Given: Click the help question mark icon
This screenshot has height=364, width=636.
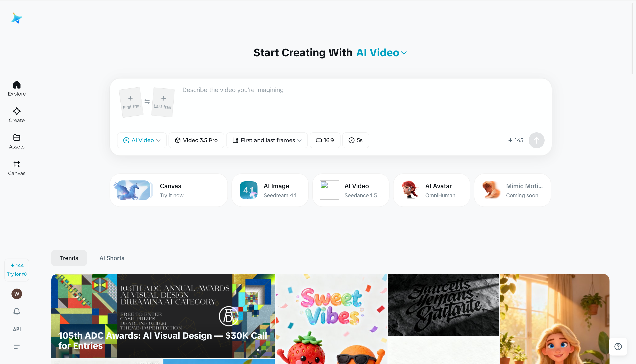Looking at the screenshot, I should click(x=618, y=347).
